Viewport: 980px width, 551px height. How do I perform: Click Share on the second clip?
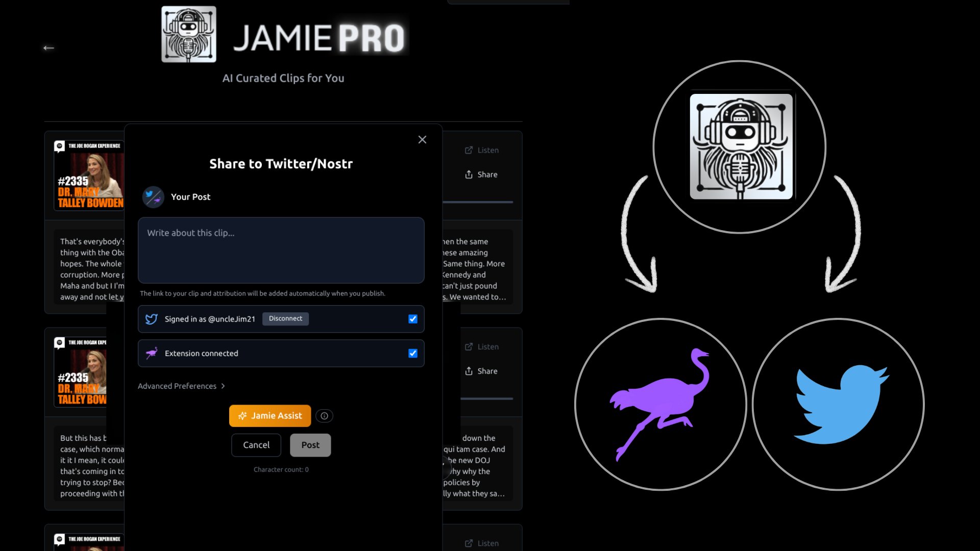pos(481,371)
